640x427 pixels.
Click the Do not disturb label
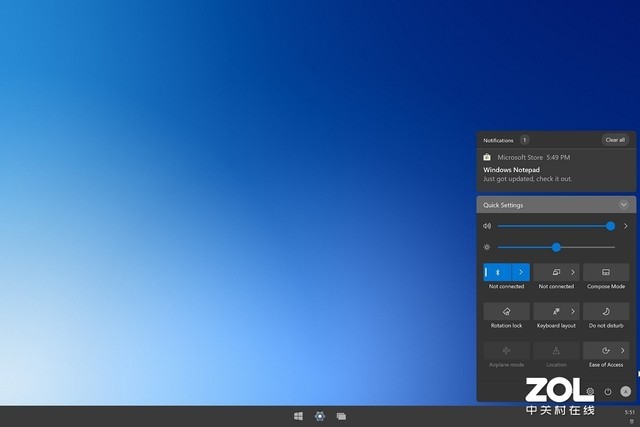click(606, 326)
